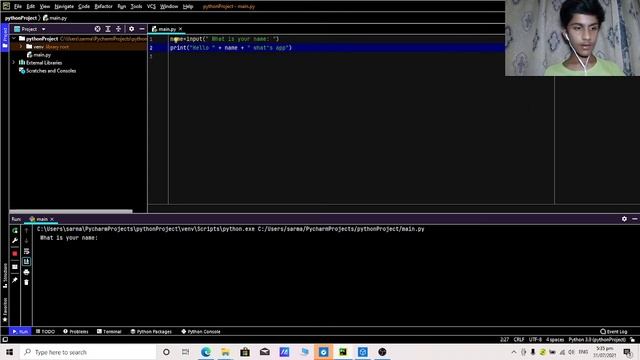Open the Window menu
The height and width of the screenshot is (360, 640).
pyautogui.click(x=169, y=7)
